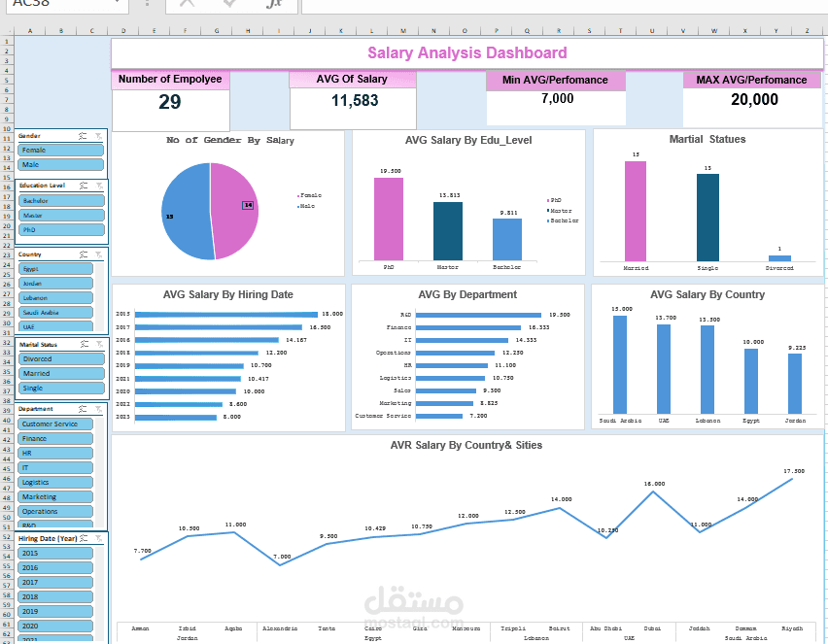Filter Country slicer by Saudi Arabia
The width and height of the screenshot is (828, 644).
pos(55,313)
